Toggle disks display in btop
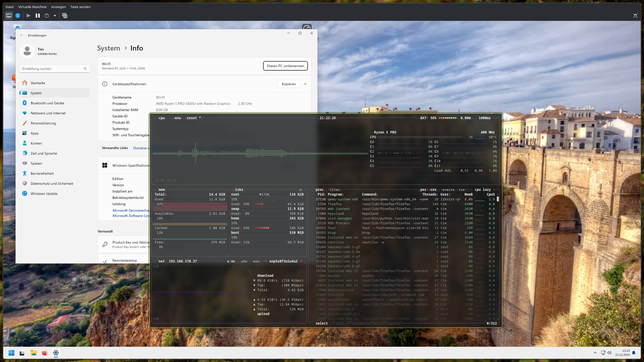This screenshot has height=362, width=644. 238,190
